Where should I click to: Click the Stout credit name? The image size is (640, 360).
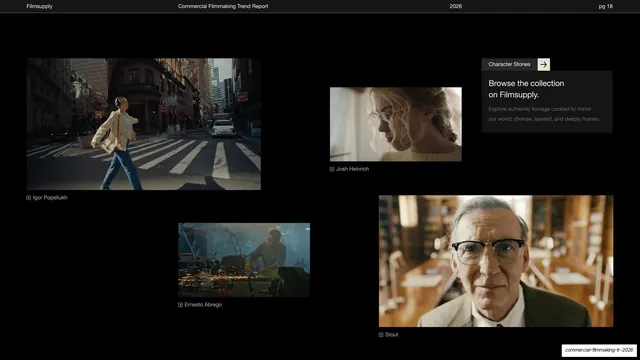391,335
